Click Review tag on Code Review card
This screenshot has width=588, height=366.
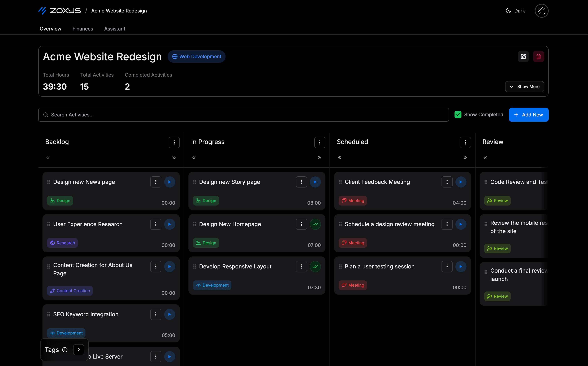point(497,201)
